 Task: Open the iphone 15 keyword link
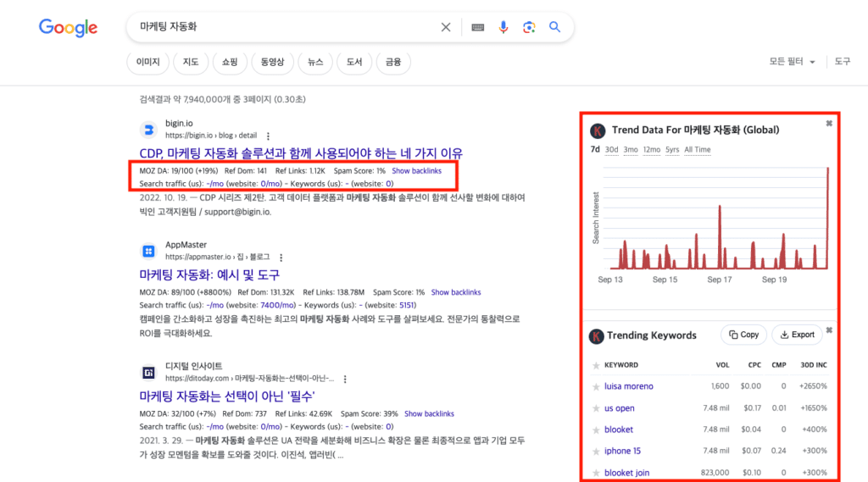622,451
